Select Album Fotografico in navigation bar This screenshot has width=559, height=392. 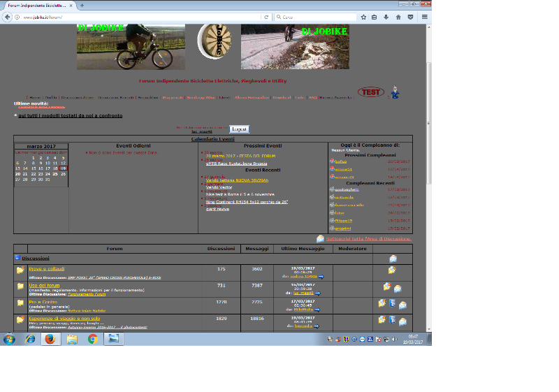point(252,97)
